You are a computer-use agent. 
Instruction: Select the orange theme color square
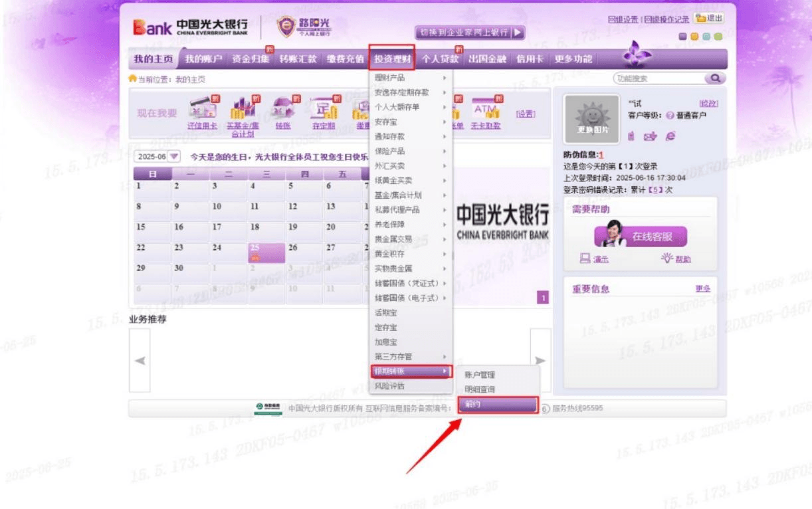coord(694,37)
